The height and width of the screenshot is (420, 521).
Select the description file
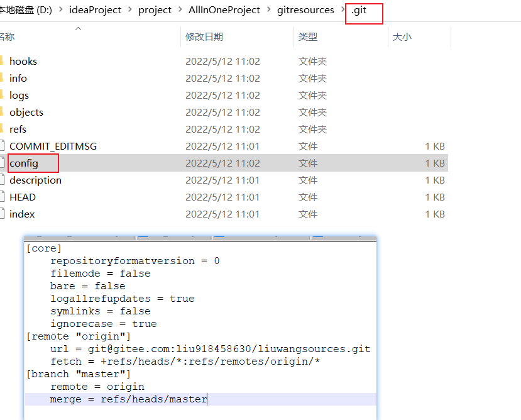(x=36, y=180)
